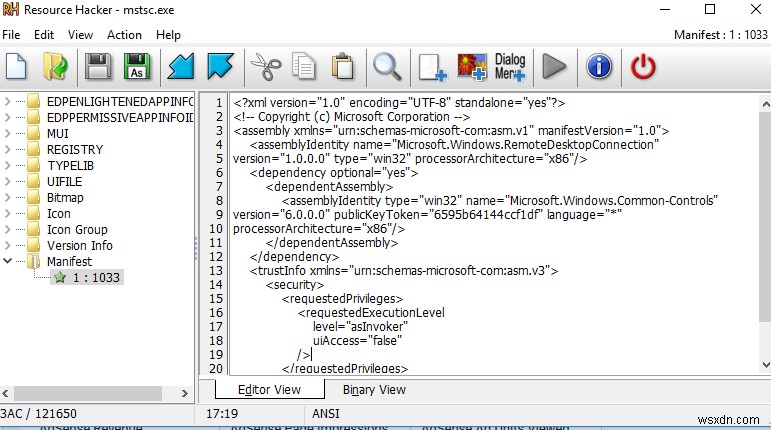The width and height of the screenshot is (771, 430).
Task: Click the Bitmap folder icon
Action: click(x=33, y=198)
